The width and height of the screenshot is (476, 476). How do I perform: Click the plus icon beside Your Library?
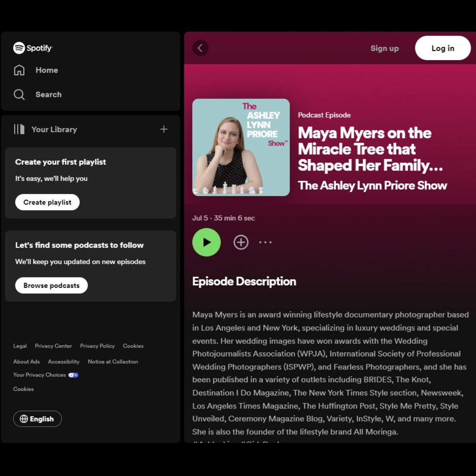164,129
